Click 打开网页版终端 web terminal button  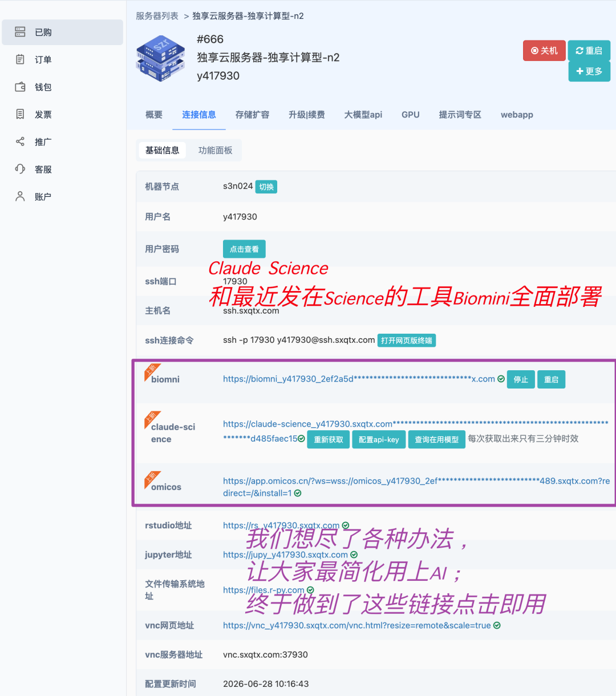point(407,341)
